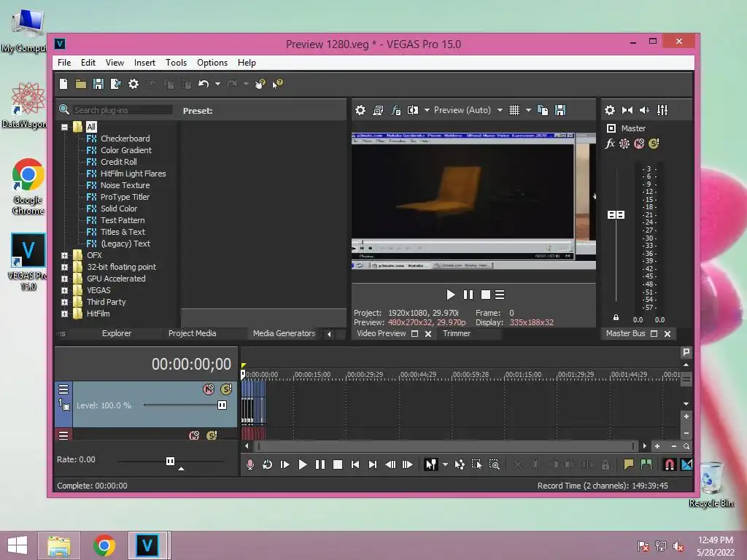Open the video output FX icon in preview
747x560 pixels.
click(395, 111)
